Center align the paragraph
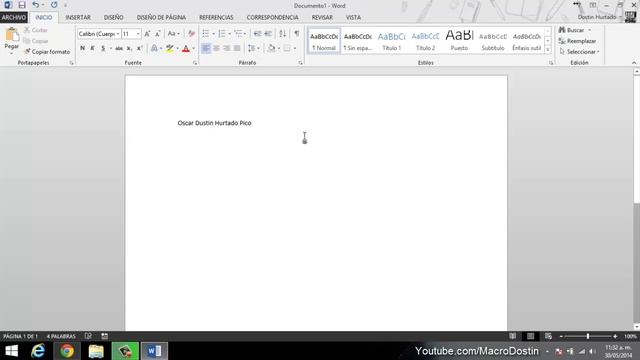 (x=216, y=49)
